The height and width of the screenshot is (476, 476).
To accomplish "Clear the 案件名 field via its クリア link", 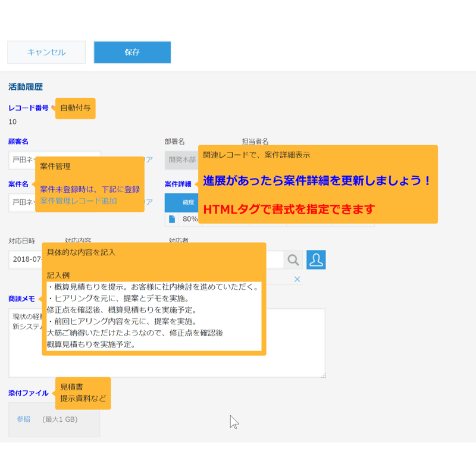I will (148, 201).
